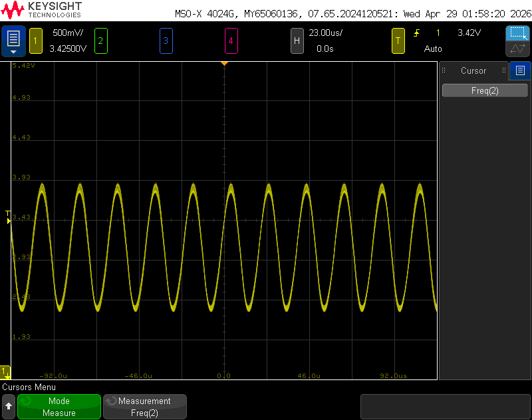The image size is (532, 420).
Task: Click the channel 1 ground reference marker
Action: [5, 372]
